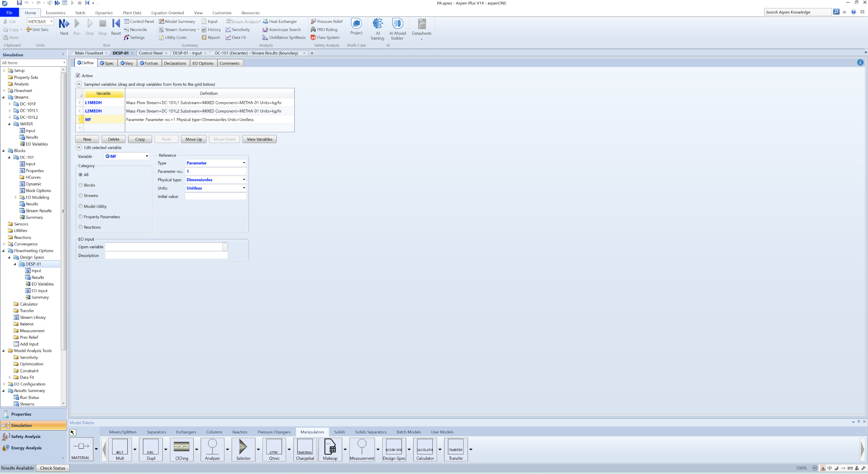Select the Makeup block in palette
The width and height of the screenshot is (868, 474).
pyautogui.click(x=330, y=449)
